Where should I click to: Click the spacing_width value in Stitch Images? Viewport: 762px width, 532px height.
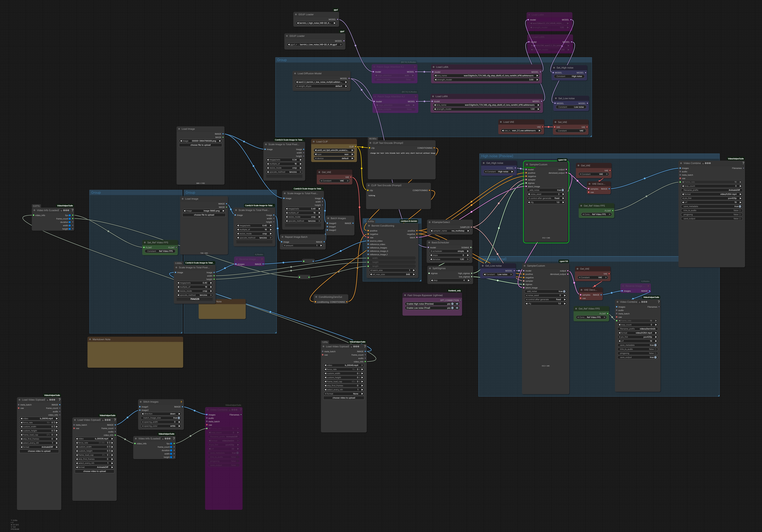161,422
